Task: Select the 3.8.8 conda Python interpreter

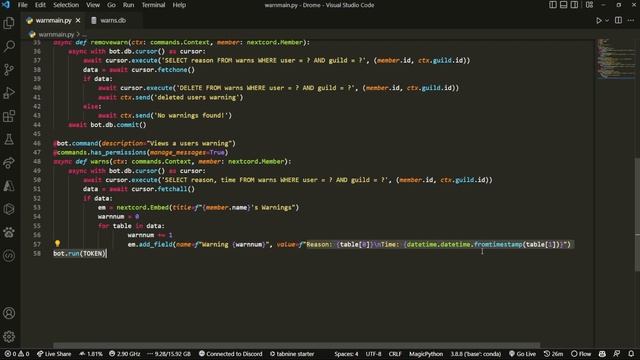Action: pos(476,354)
